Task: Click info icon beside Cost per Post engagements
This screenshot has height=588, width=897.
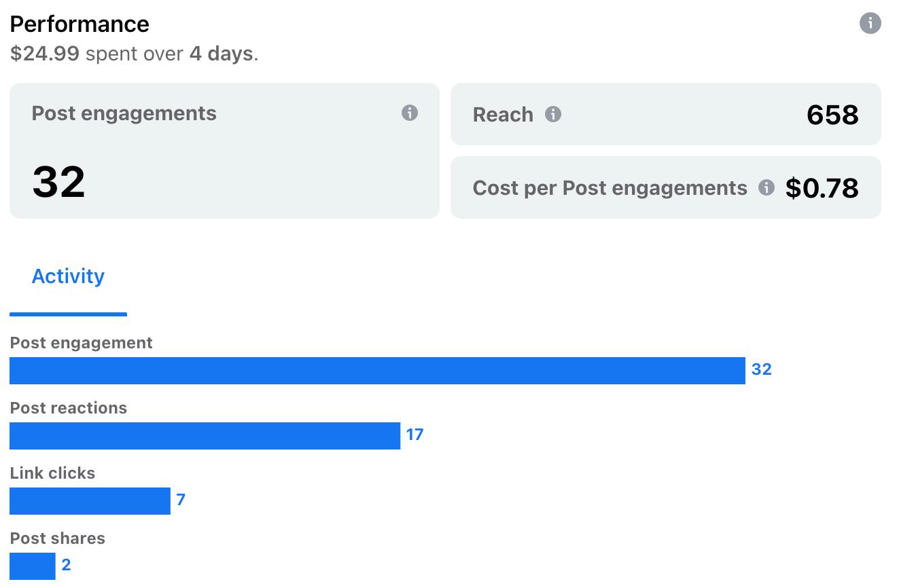Action: [767, 187]
